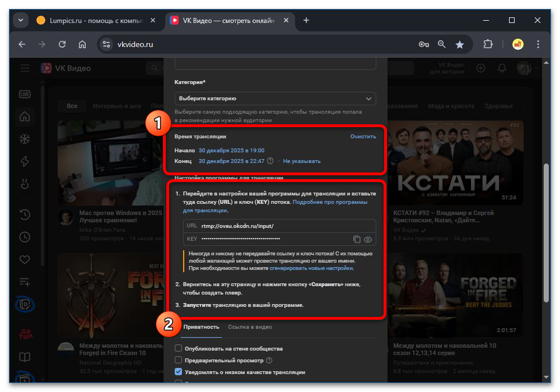Reload the page with refresh icon
560x392 pixels.
coord(62,44)
